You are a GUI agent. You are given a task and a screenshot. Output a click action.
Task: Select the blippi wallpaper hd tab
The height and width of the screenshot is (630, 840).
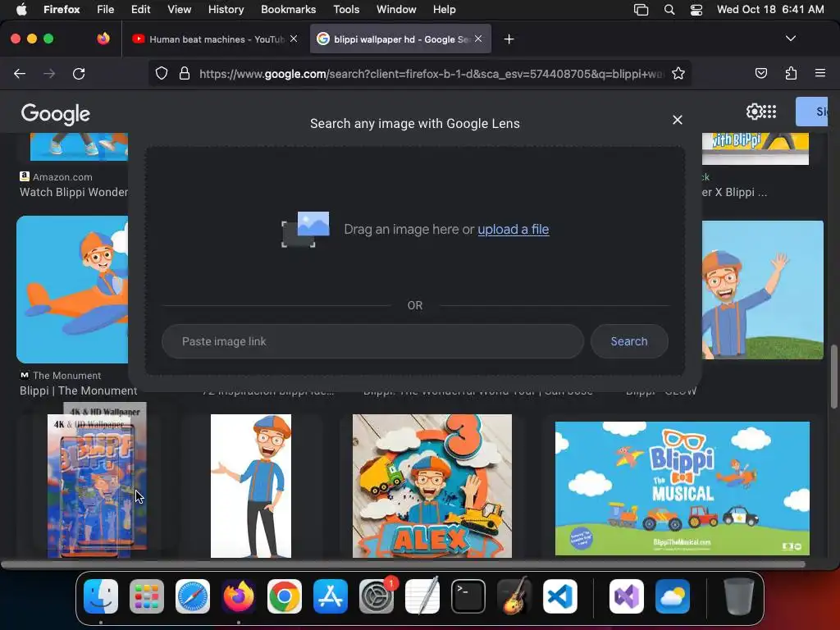tap(400, 39)
